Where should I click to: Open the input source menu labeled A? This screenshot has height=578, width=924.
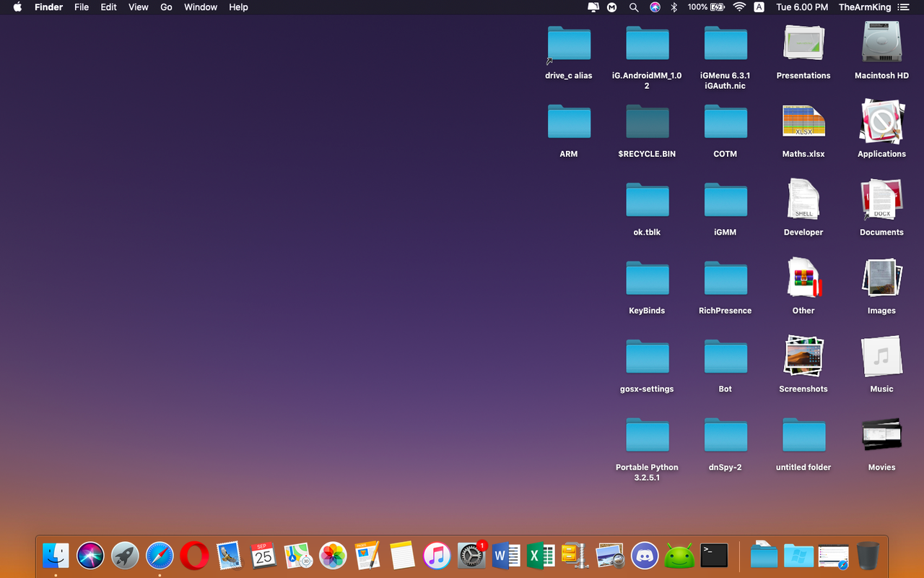click(759, 7)
